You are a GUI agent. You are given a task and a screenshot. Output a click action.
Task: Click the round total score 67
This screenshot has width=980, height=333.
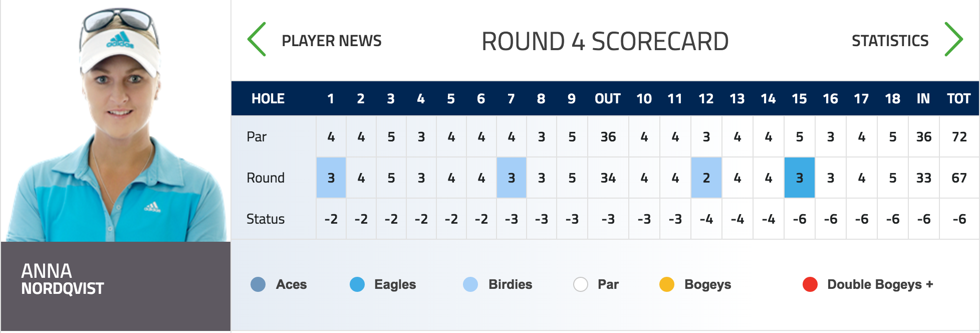[959, 178]
